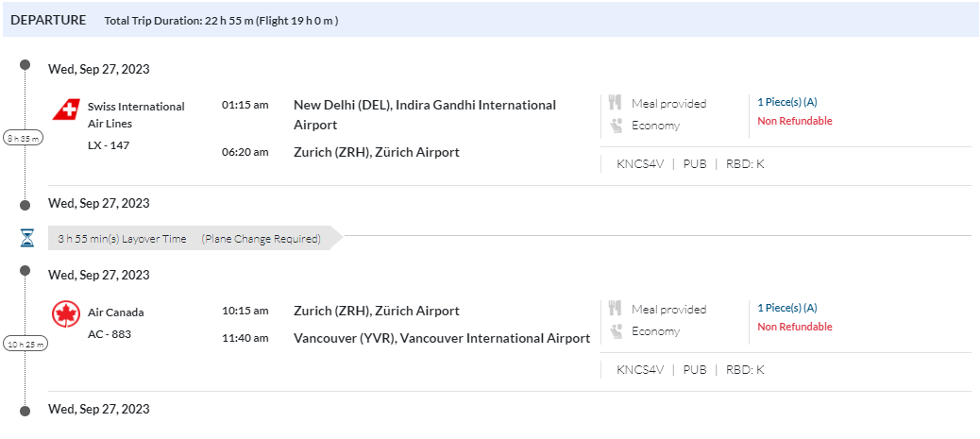Click the Vancouver (YVR) arrival airport text
The image size is (980, 439).
click(x=442, y=338)
